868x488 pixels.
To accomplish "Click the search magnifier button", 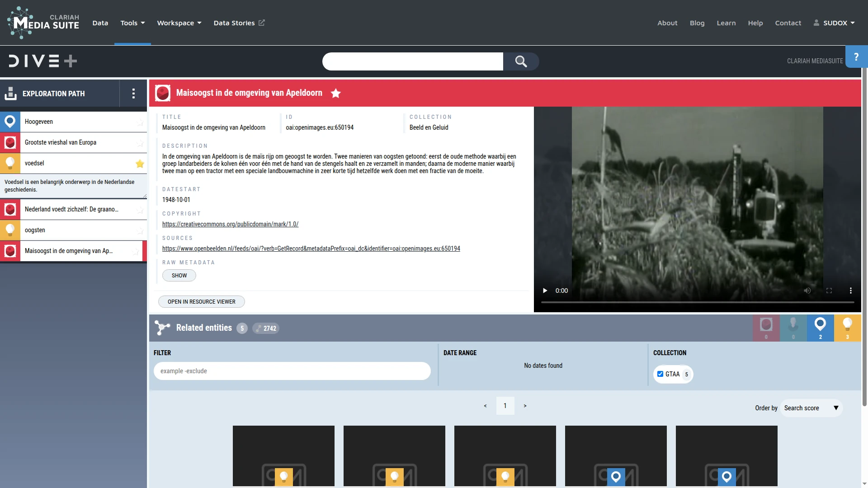I will point(521,61).
